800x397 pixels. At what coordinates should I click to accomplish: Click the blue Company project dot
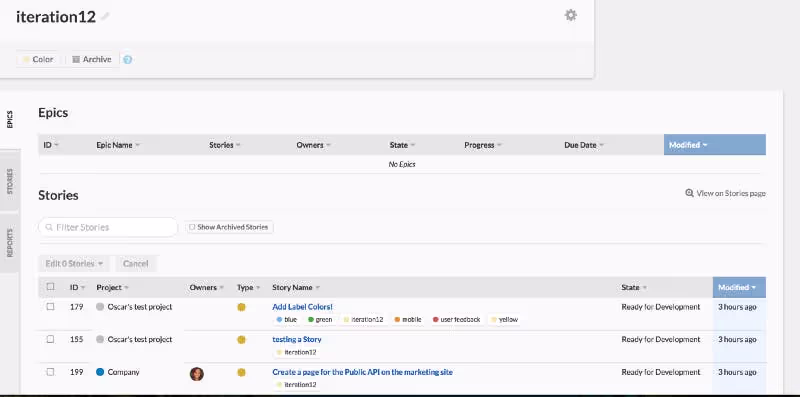[x=100, y=372]
